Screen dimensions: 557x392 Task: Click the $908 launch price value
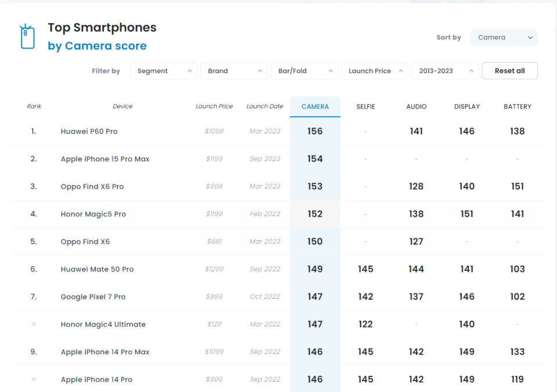pos(214,186)
